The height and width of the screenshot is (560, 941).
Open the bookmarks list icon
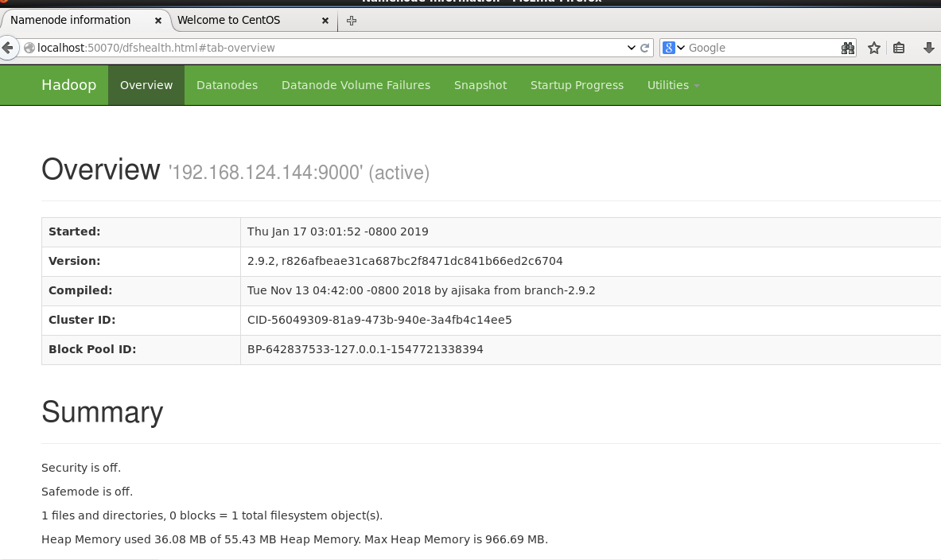click(898, 48)
